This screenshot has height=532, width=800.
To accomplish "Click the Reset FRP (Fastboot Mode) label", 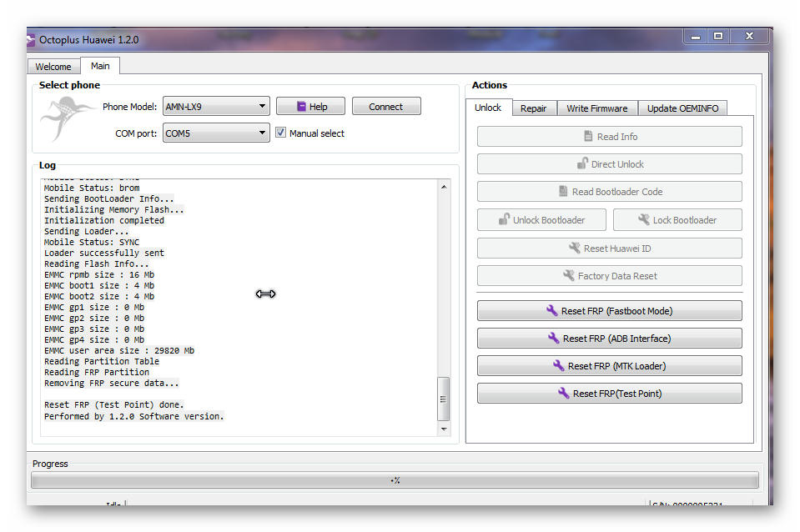I will pyautogui.click(x=616, y=311).
